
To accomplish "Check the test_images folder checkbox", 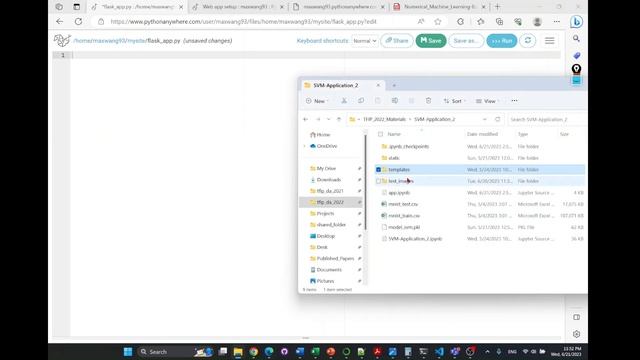I will (378, 181).
